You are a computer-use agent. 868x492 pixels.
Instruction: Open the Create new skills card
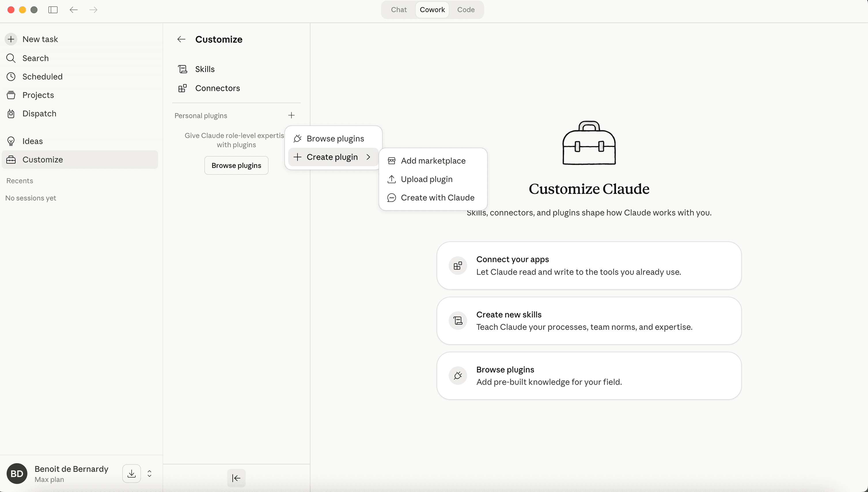[x=589, y=321]
